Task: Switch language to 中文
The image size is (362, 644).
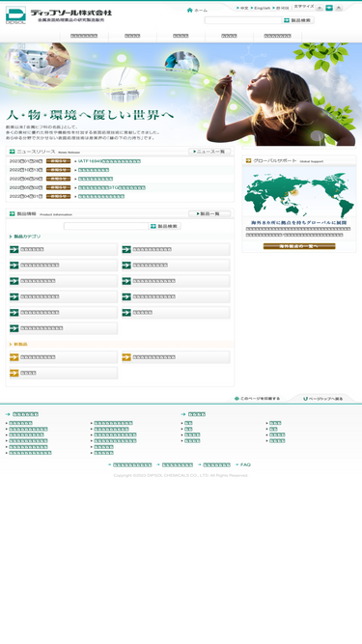Action: coord(244,9)
